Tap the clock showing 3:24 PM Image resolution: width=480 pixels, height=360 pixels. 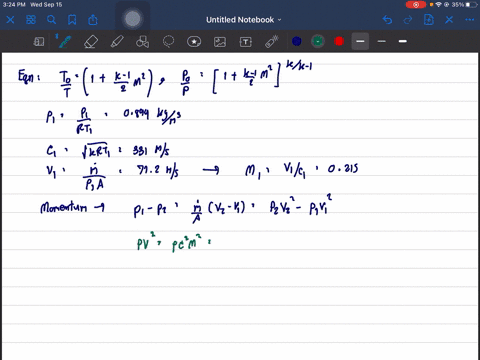(14, 5)
